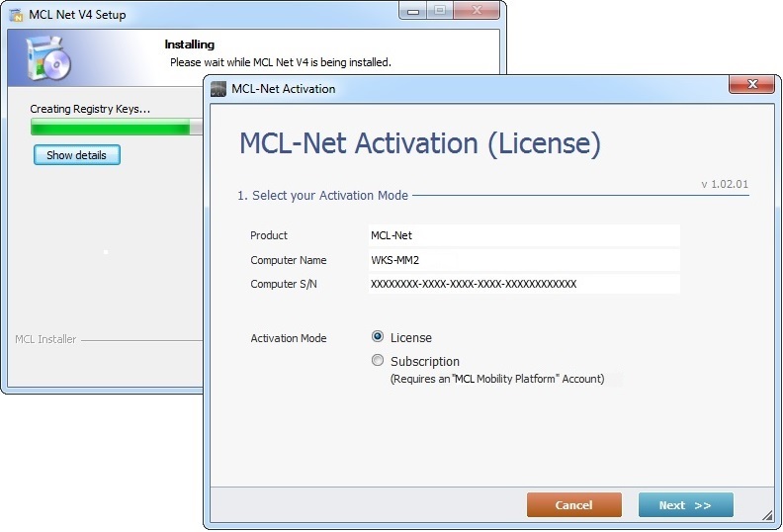Click the 'Creating Registry Keys...' status text

(90, 109)
